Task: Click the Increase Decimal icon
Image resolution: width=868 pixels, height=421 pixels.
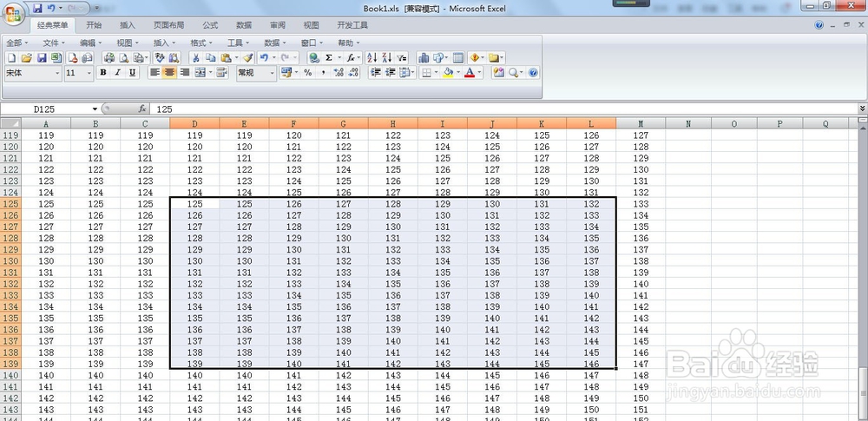Action: (339, 73)
